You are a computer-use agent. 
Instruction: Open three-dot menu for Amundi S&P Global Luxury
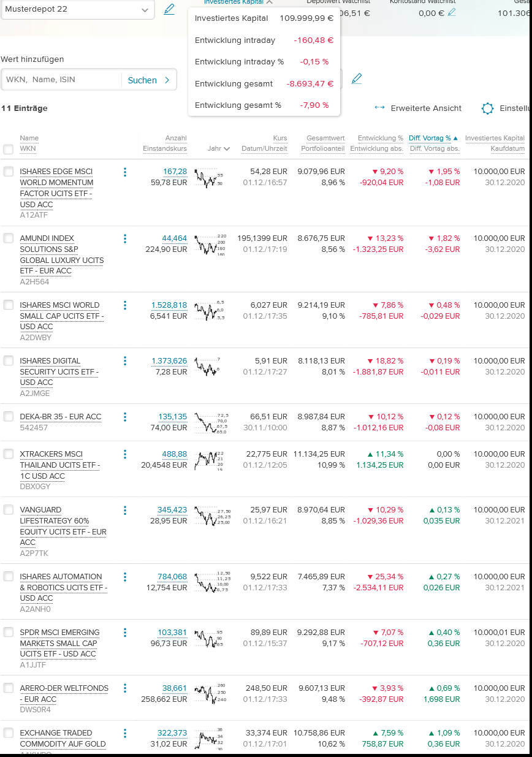coord(125,239)
